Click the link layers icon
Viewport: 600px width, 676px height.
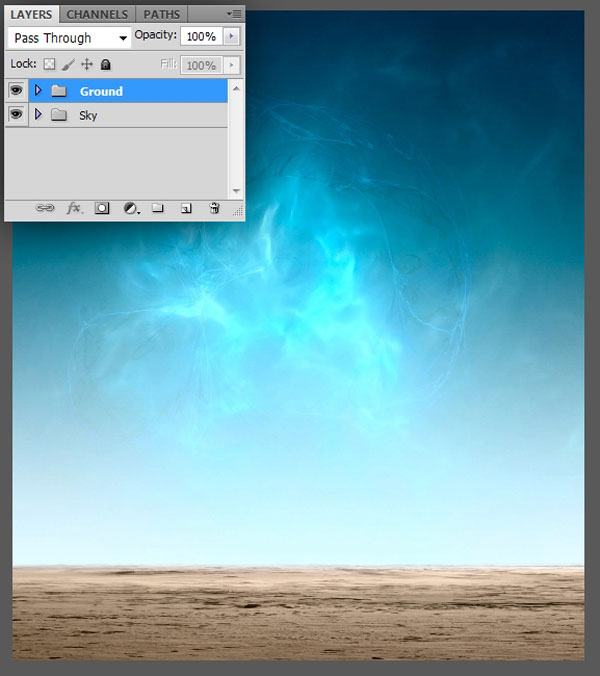click(45, 209)
